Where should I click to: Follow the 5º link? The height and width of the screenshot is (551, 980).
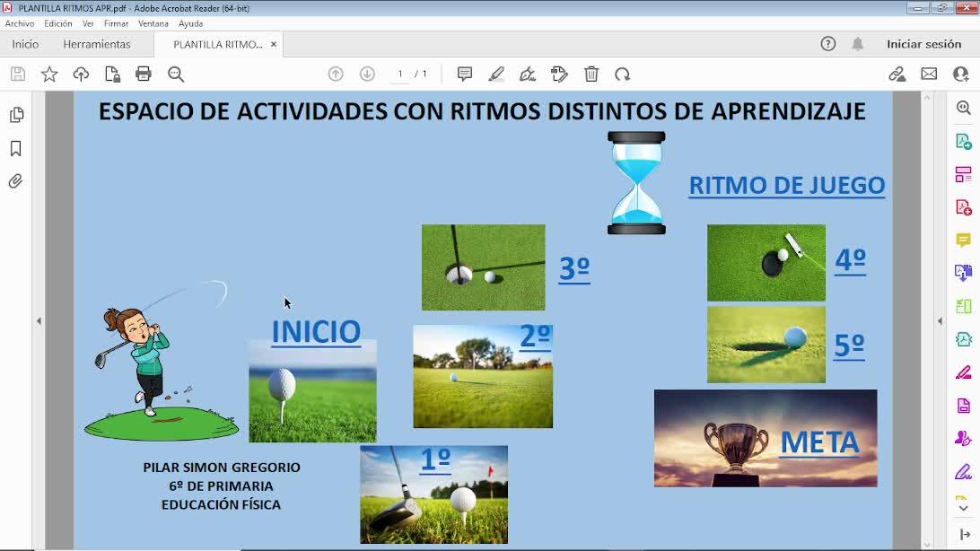(849, 345)
